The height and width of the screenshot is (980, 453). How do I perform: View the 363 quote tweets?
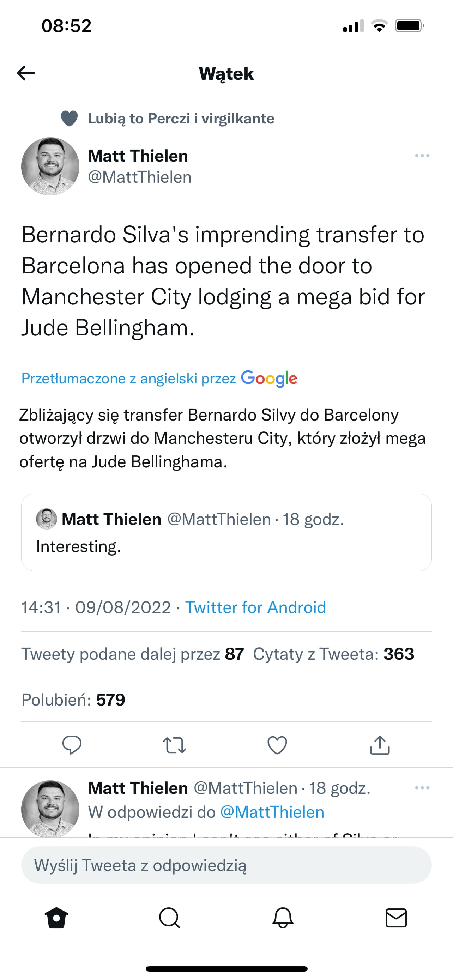333,654
